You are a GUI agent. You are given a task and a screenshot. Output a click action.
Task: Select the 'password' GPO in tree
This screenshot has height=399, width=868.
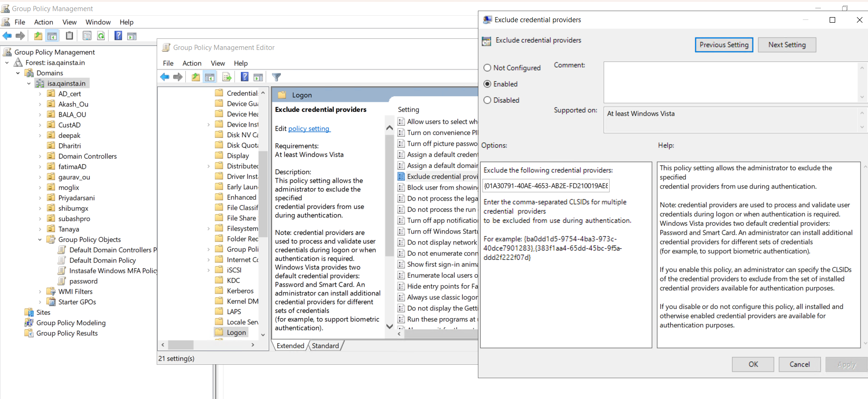point(83,281)
